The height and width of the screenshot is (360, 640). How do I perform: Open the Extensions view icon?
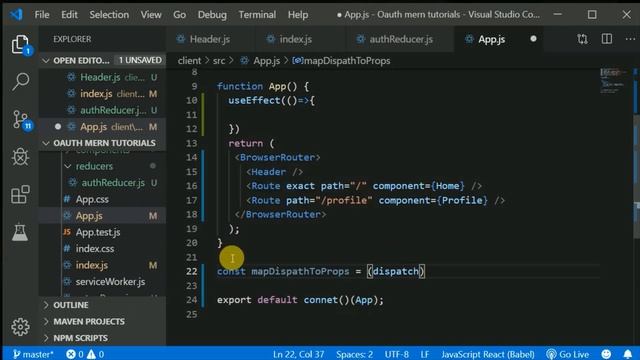click(20, 194)
